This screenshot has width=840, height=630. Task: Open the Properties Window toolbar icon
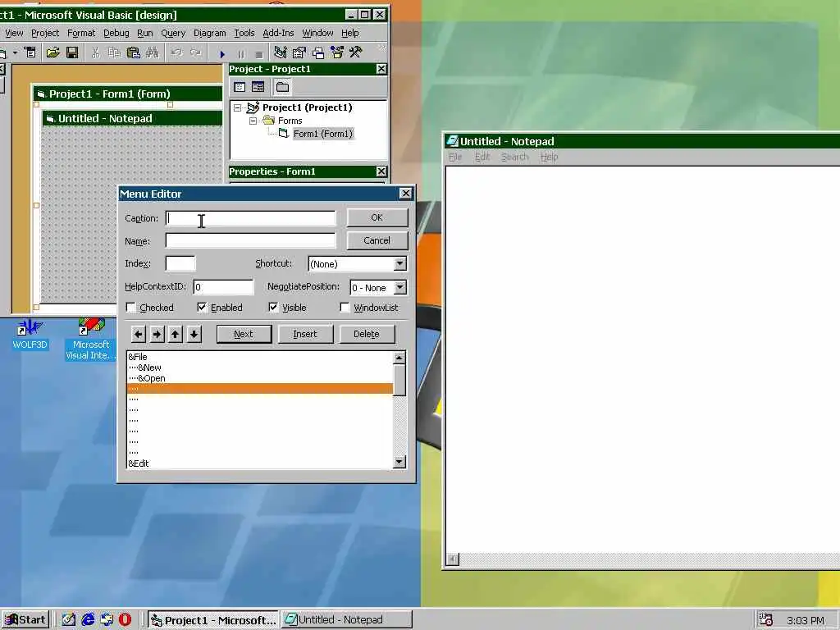click(x=299, y=52)
